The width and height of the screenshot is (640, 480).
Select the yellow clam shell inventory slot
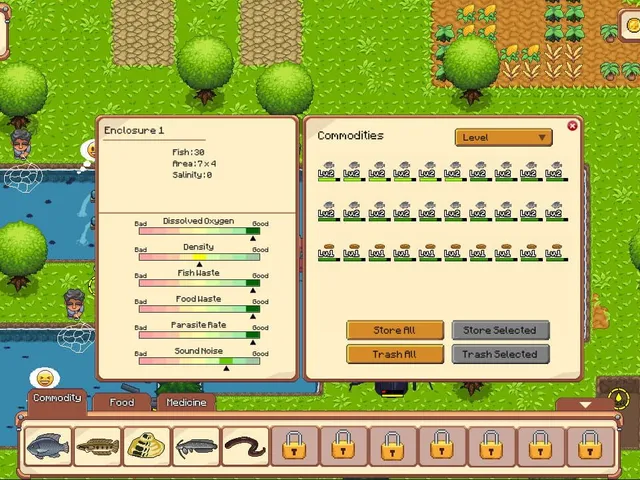click(147, 446)
